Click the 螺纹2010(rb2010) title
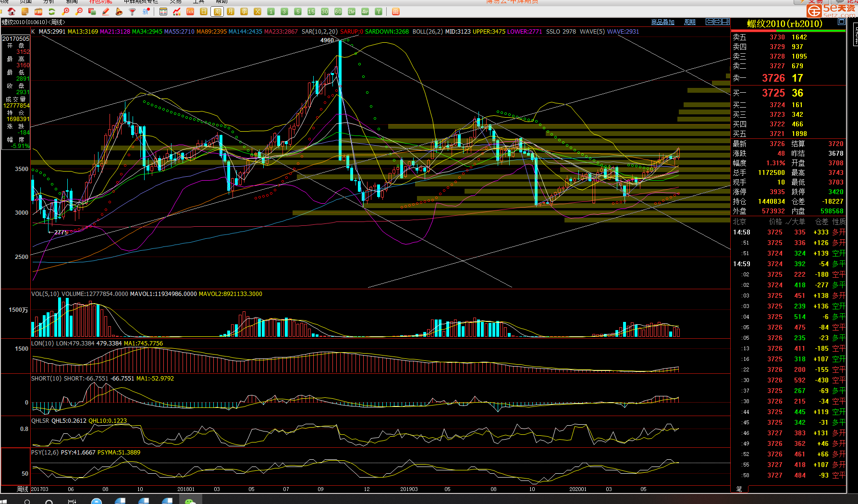Screen dimensions: 858x504 pyautogui.click(x=784, y=24)
